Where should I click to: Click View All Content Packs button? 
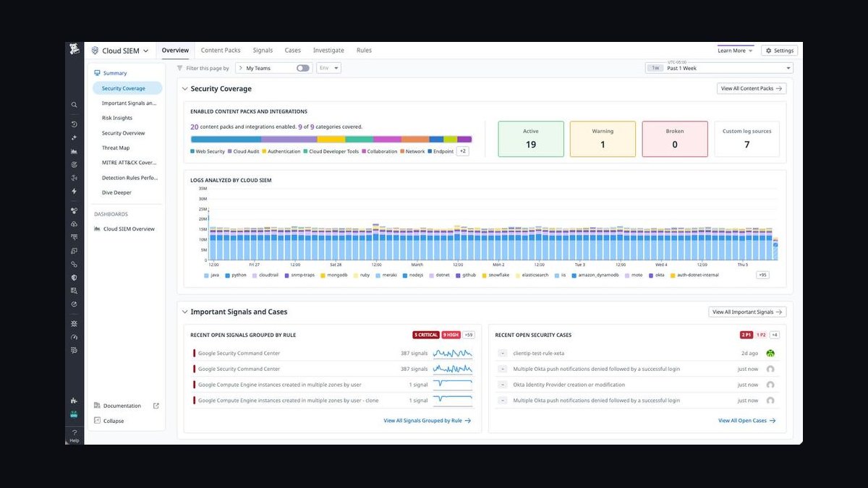click(752, 88)
